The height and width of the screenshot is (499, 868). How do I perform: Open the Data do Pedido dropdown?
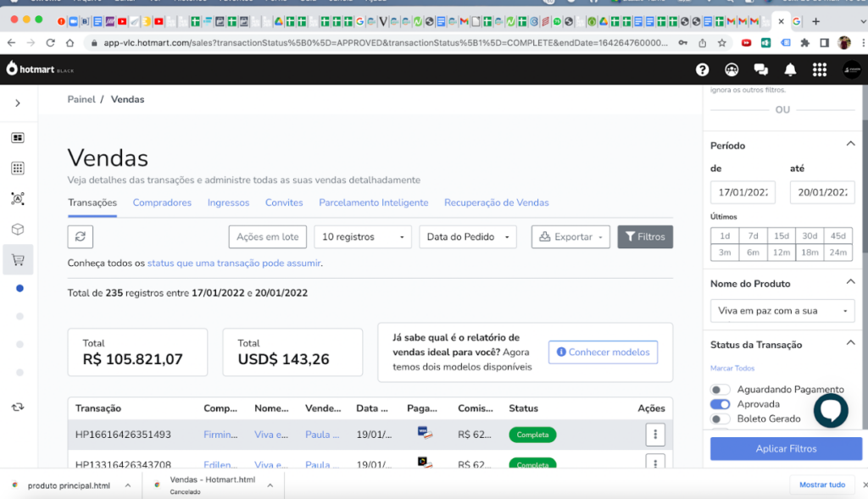(467, 237)
